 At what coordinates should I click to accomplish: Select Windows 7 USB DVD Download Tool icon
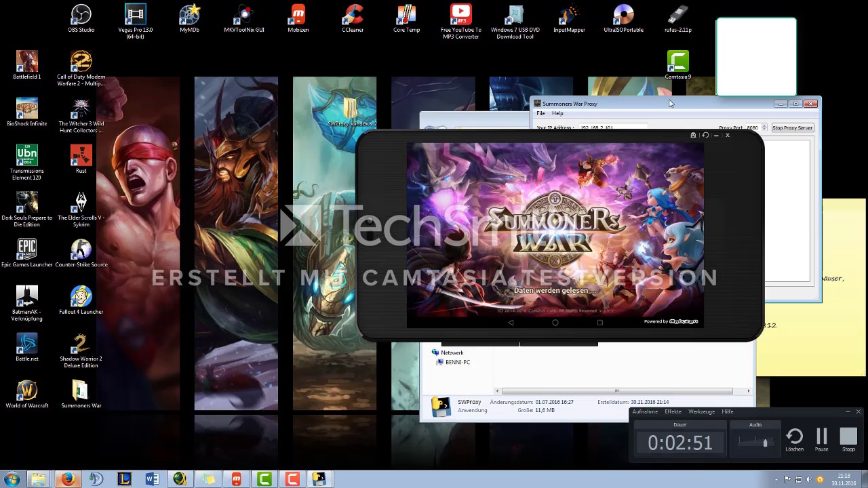point(515,21)
